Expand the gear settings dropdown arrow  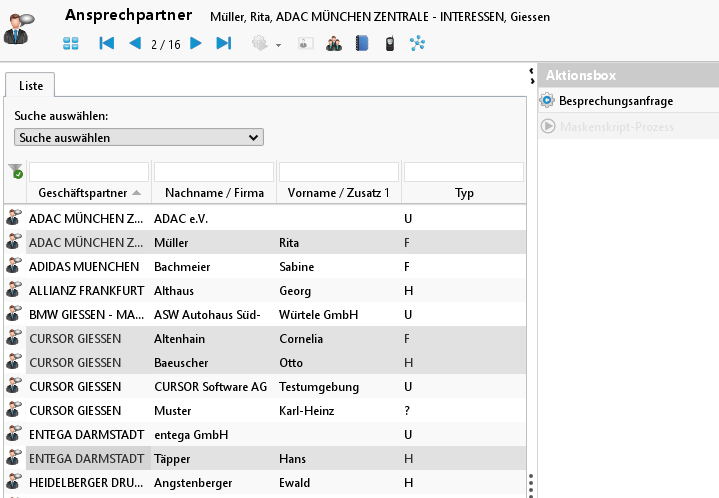278,45
